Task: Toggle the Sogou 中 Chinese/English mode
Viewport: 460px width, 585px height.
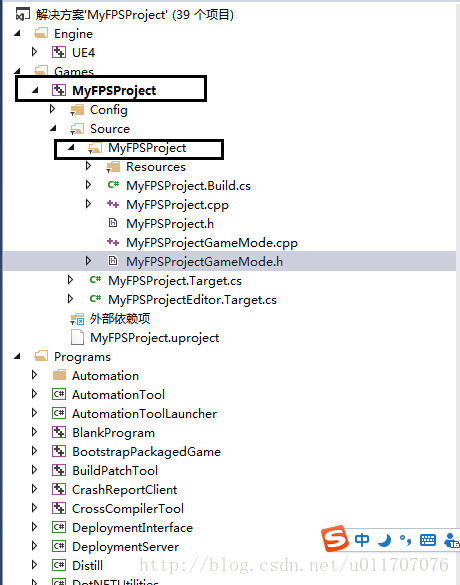Action: (362, 539)
